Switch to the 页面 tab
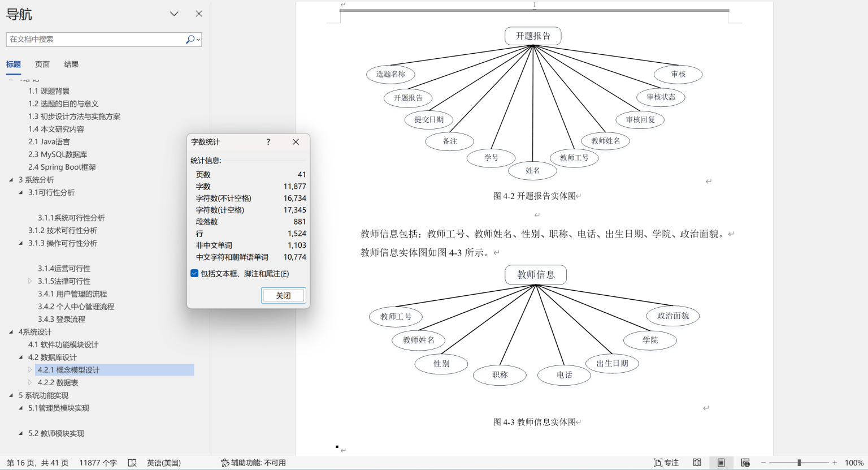Image resolution: width=868 pixels, height=470 pixels. coord(42,64)
